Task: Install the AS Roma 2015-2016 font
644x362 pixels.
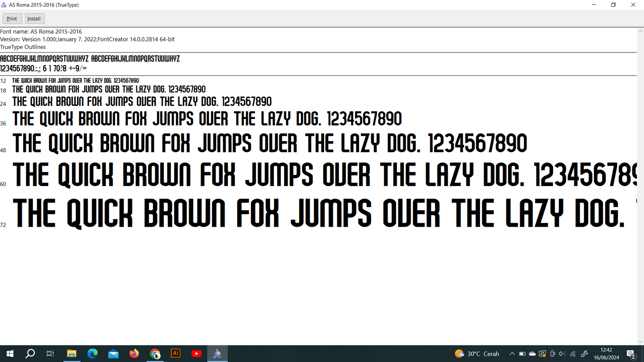Action: 34,19
